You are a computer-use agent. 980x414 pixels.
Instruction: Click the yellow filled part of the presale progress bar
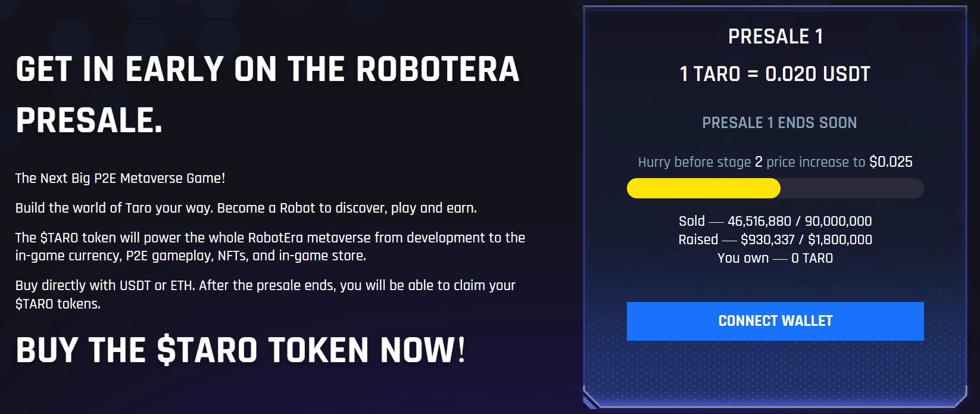pos(703,188)
